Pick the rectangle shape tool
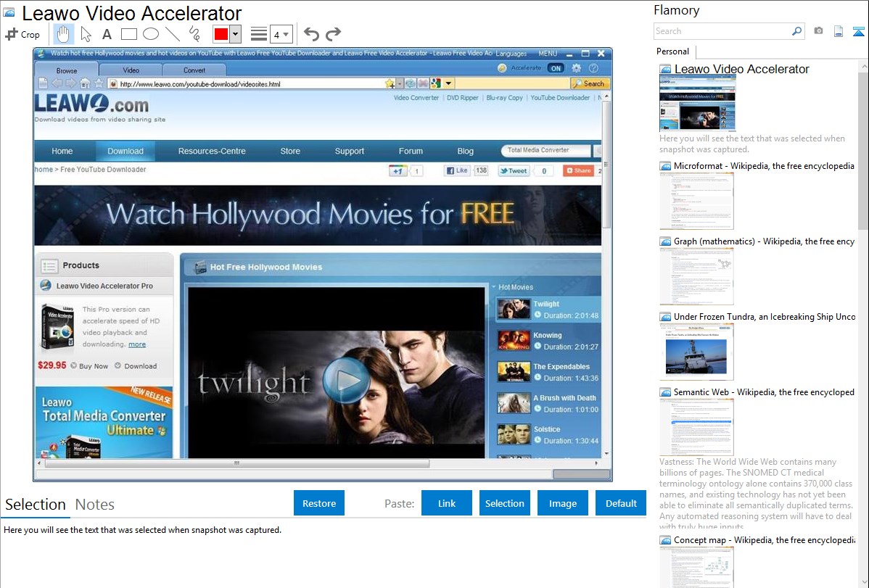Viewport: 869px width, 588px height. click(x=128, y=34)
